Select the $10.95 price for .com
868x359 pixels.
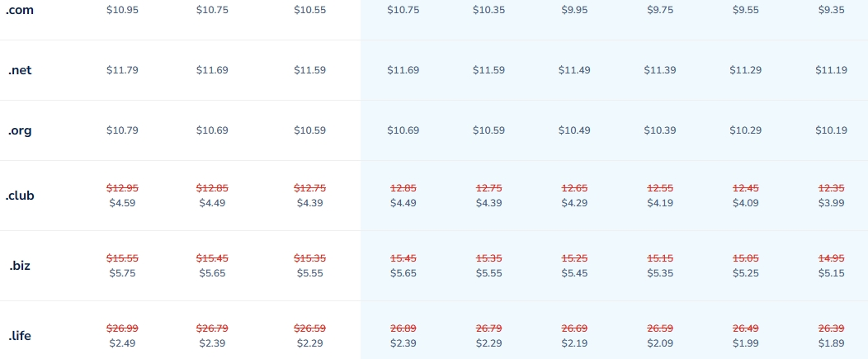[122, 9]
